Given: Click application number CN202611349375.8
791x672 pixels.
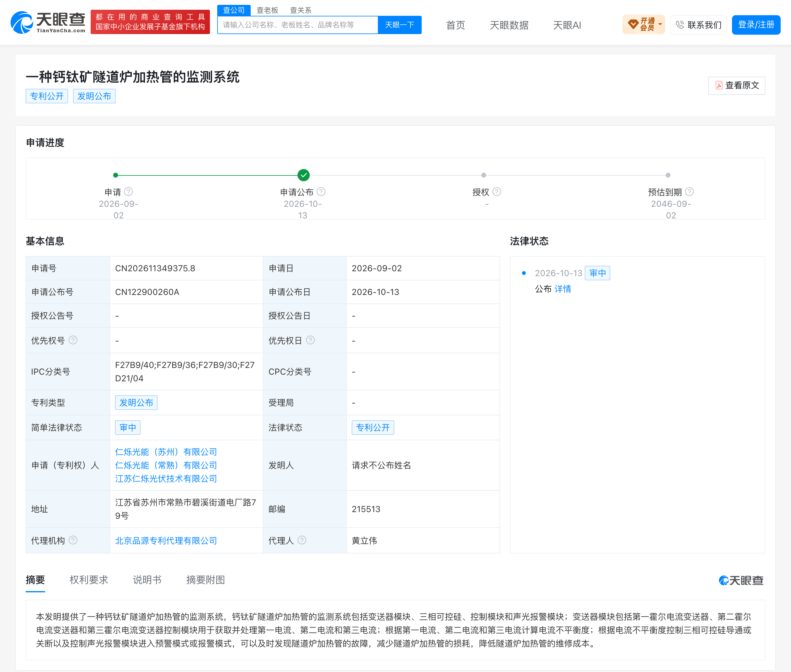Looking at the screenshot, I should click(x=155, y=268).
